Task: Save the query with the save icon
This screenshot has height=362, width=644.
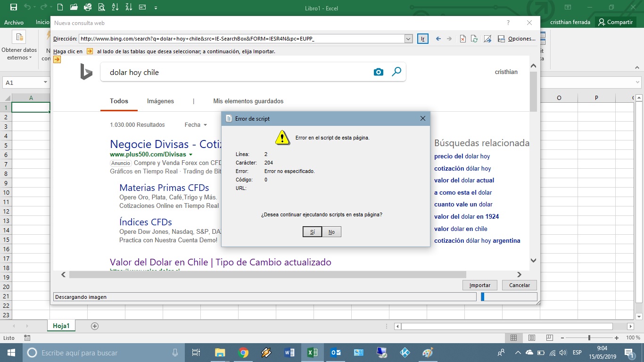Action: [x=501, y=39]
